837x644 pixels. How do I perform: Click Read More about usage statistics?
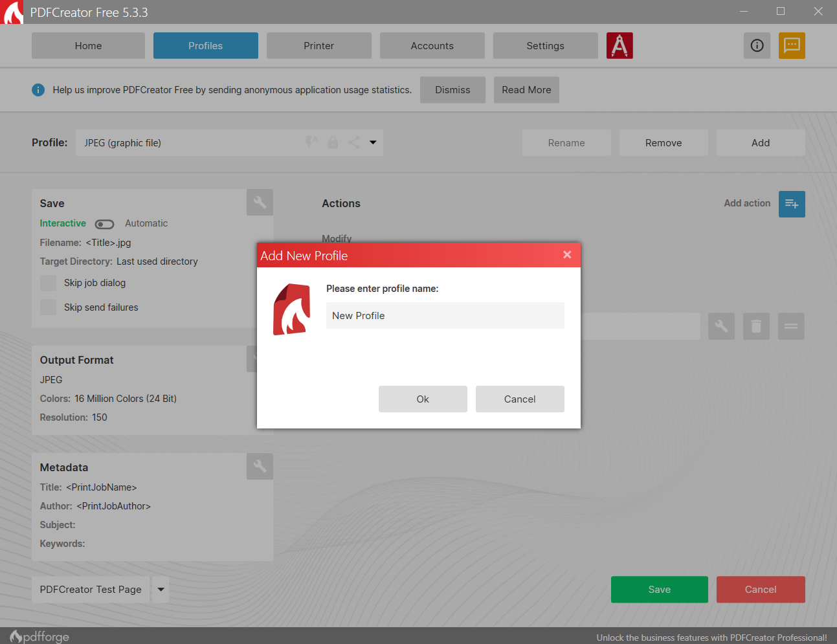[x=526, y=90]
